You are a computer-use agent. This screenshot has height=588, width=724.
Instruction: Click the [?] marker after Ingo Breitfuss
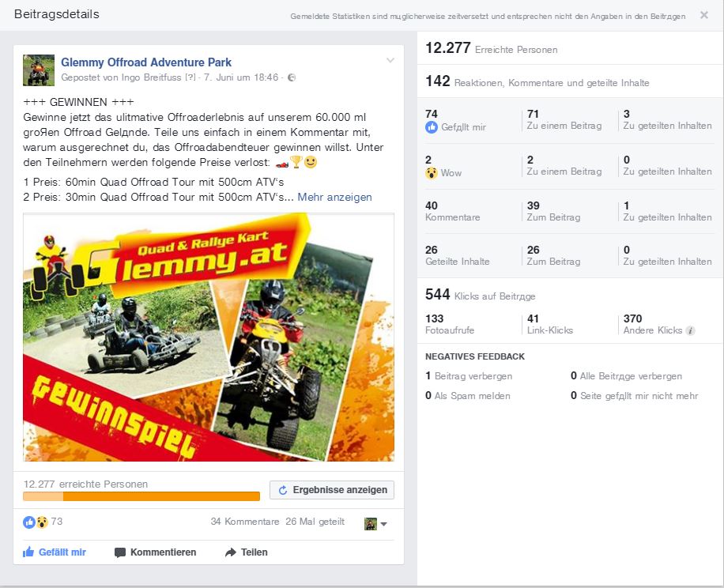190,77
